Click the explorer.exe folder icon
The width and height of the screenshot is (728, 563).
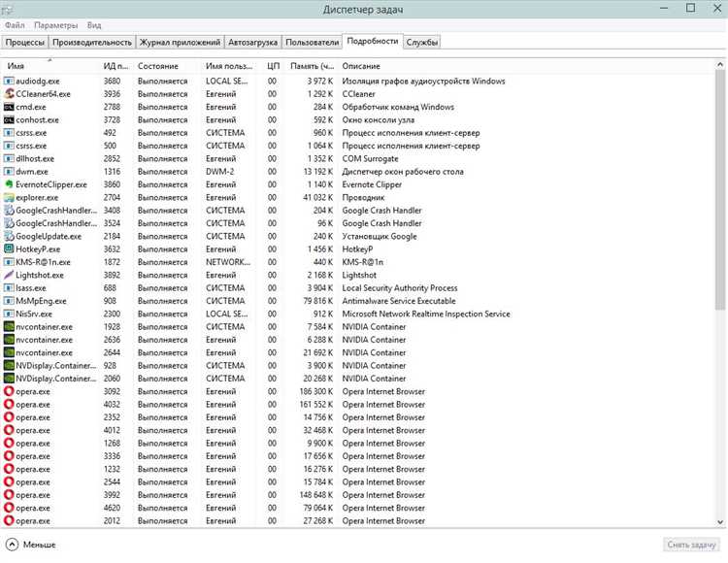click(x=9, y=197)
